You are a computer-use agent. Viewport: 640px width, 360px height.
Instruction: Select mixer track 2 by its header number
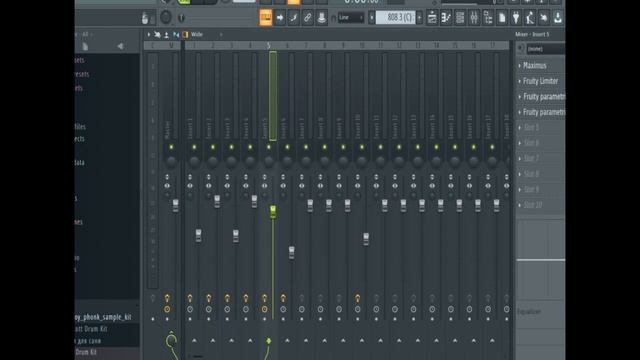click(x=213, y=46)
